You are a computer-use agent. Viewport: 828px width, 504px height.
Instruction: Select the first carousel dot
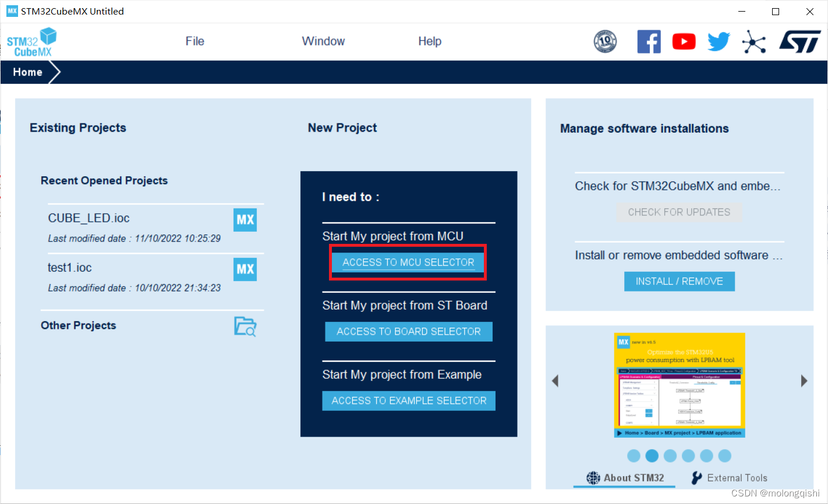pos(634,456)
